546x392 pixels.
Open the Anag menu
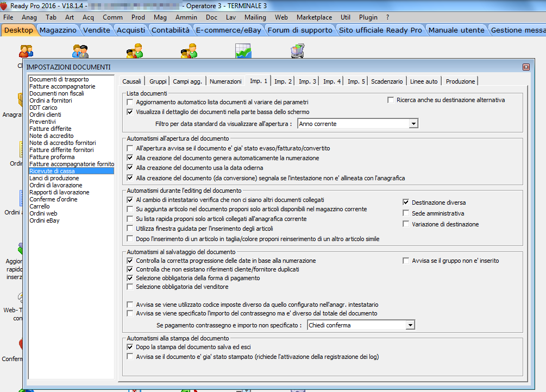(29, 17)
